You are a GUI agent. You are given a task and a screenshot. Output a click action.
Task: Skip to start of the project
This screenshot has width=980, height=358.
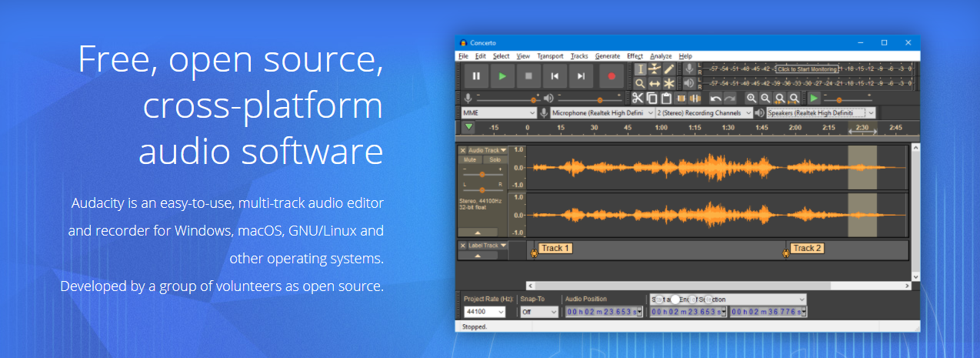555,75
